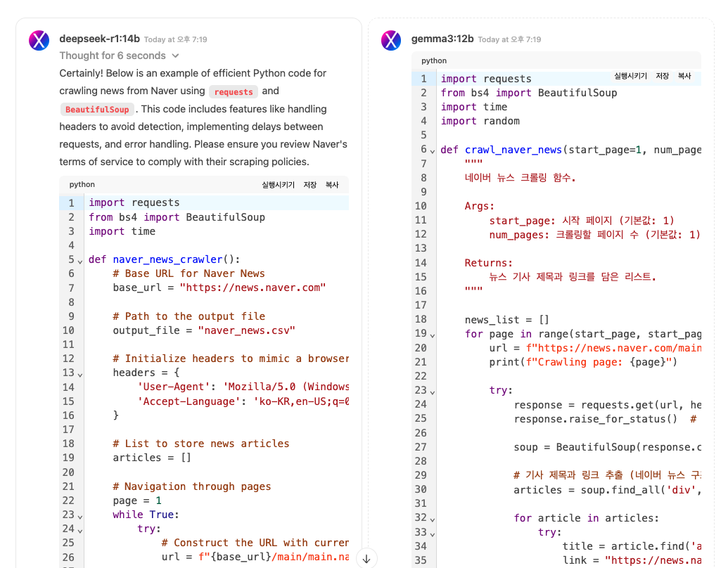
Task: Click '네이버 뉴스 크롤링 함수.' docstring line
Action: (520, 178)
